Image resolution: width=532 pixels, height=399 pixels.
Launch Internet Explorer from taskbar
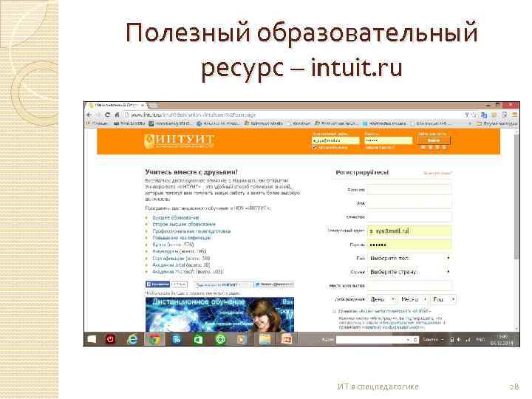click(x=132, y=339)
